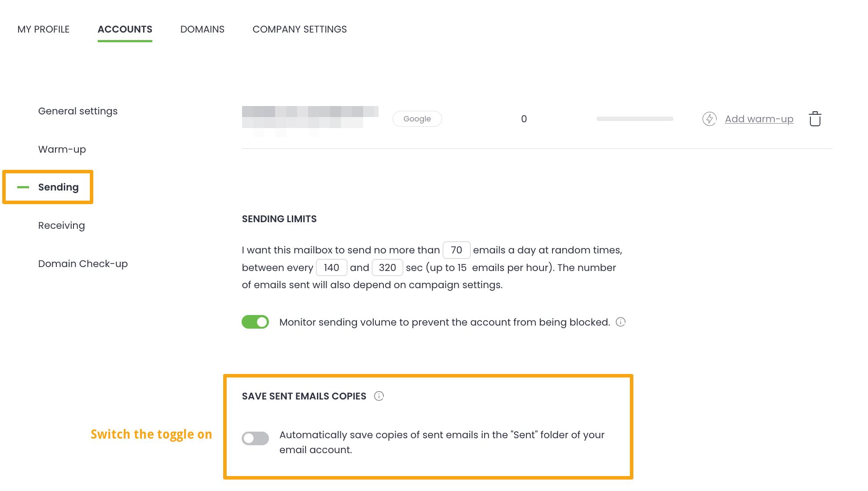Switch to the Domains tab
This screenshot has width=868, height=491.
coord(202,29)
